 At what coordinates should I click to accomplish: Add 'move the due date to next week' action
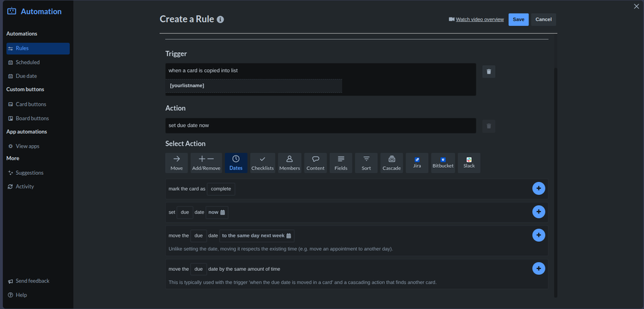click(539, 235)
